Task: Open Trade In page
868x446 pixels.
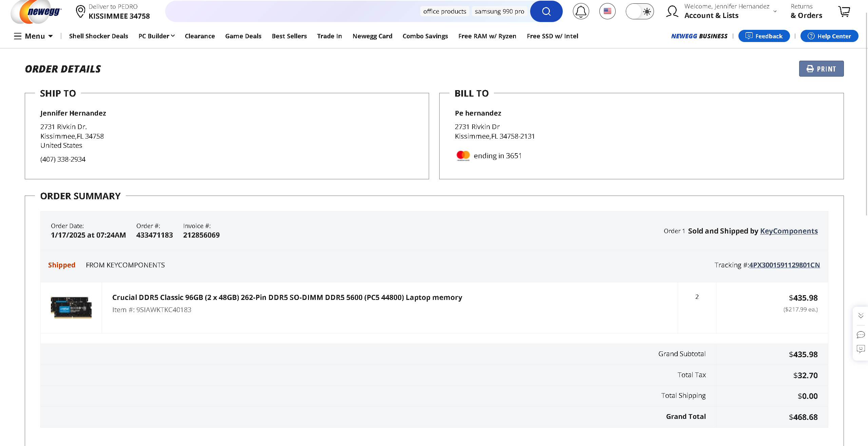Action: 329,36
